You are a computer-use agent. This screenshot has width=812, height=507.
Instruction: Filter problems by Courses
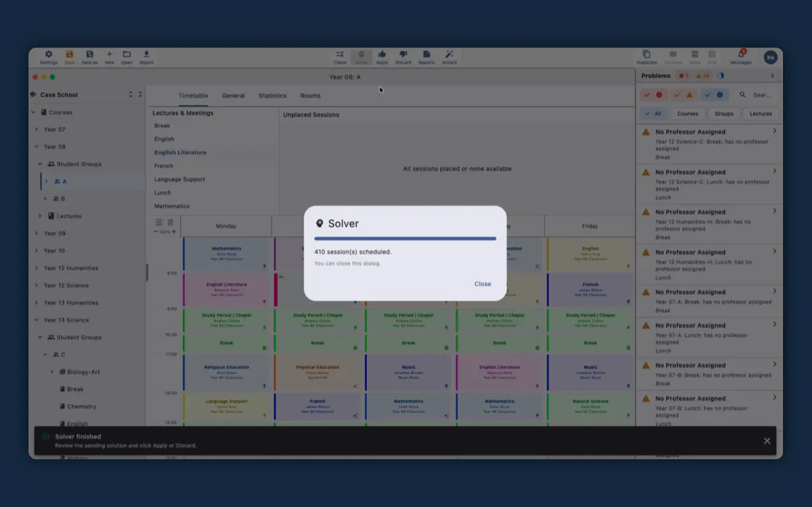point(688,114)
